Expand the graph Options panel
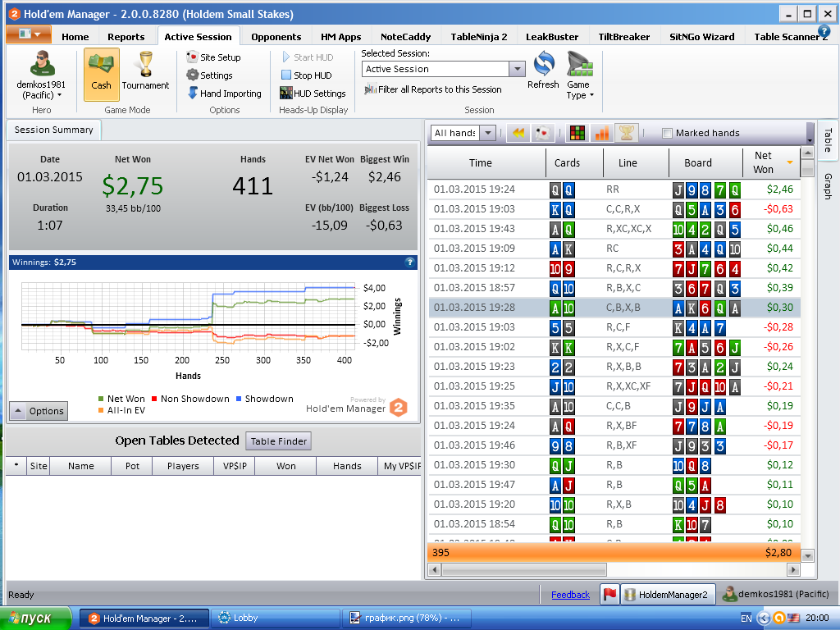Image resolution: width=840 pixels, height=630 pixels. click(x=39, y=411)
